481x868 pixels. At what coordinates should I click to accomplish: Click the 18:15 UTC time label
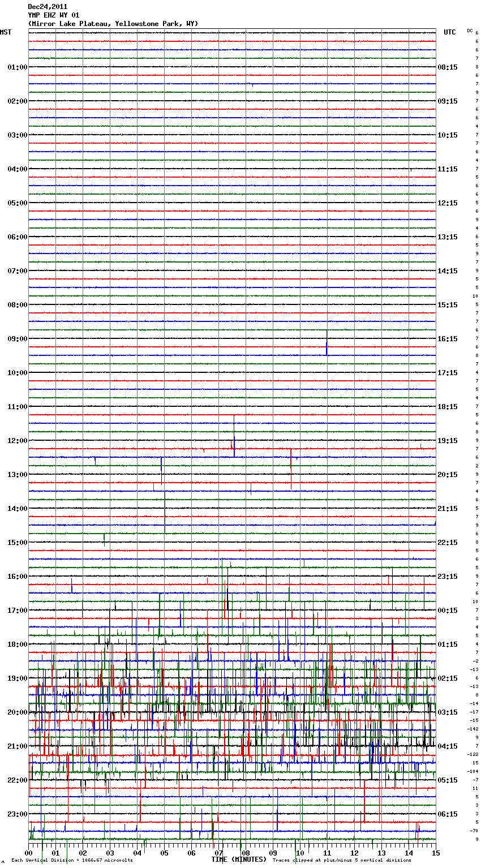point(448,407)
